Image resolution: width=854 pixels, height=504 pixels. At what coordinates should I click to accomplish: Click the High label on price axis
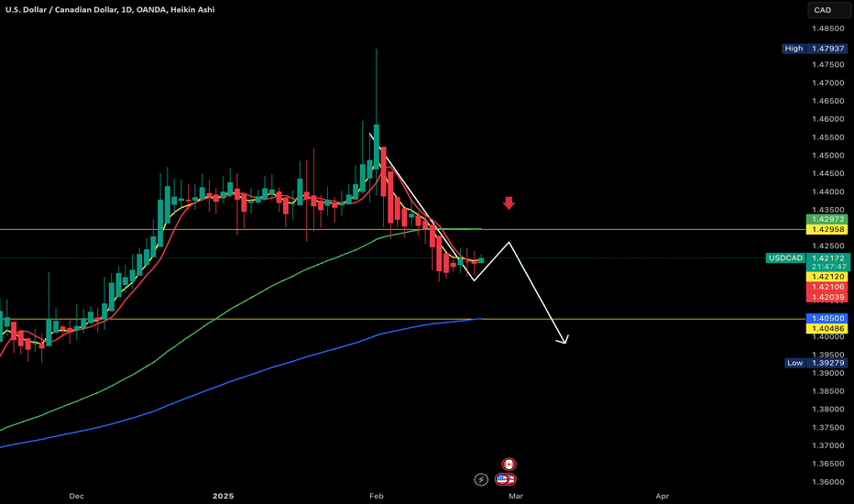(x=794, y=49)
